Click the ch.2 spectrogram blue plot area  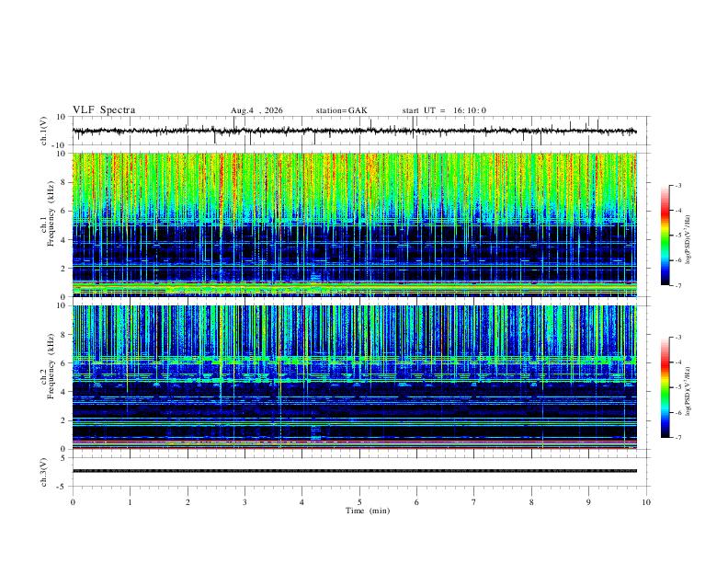tap(355, 377)
